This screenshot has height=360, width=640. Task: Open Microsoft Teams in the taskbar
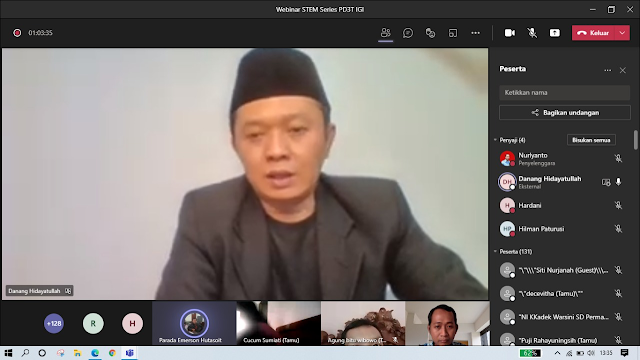pos(129,353)
